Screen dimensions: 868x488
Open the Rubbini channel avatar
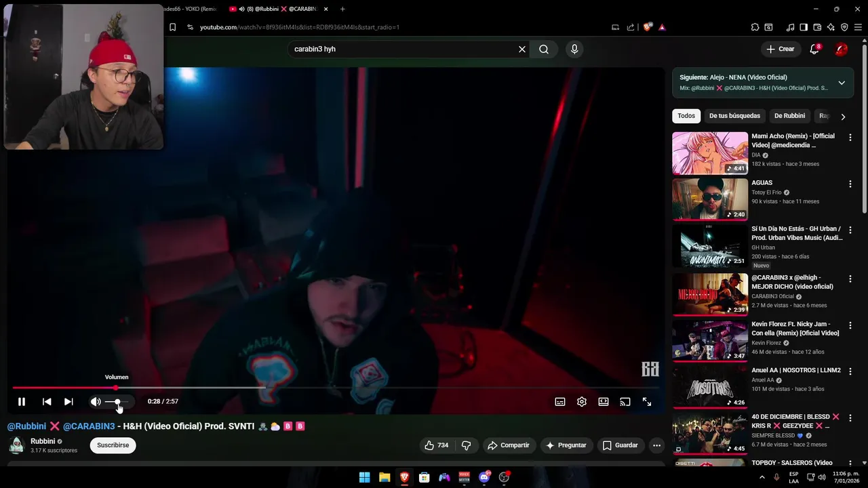click(16, 445)
